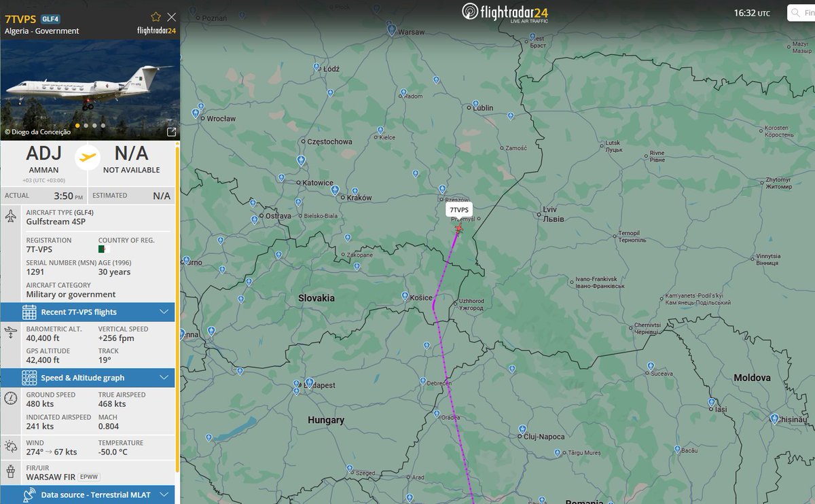
Task: Click the control tower icon beside FIR/UIR
Action: [x=10, y=470]
